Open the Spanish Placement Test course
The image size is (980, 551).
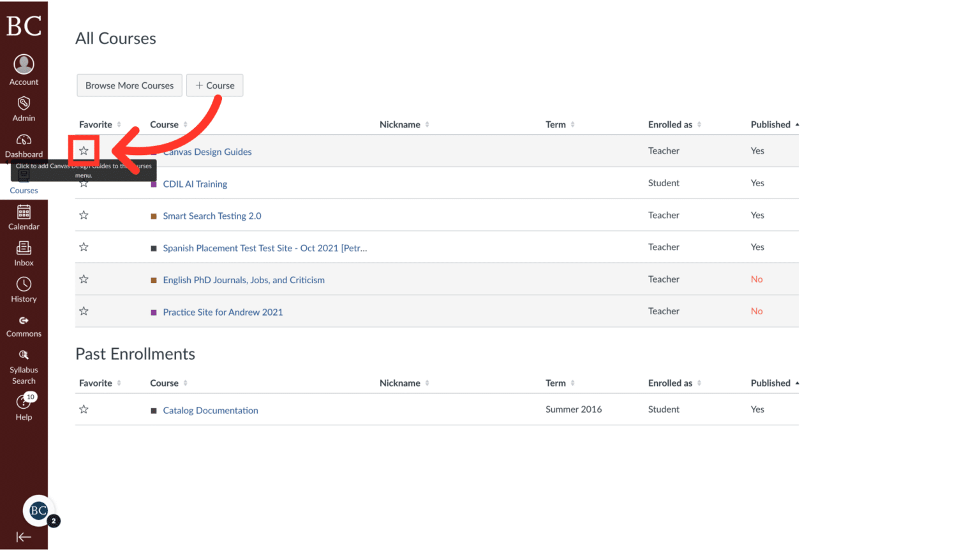(265, 247)
